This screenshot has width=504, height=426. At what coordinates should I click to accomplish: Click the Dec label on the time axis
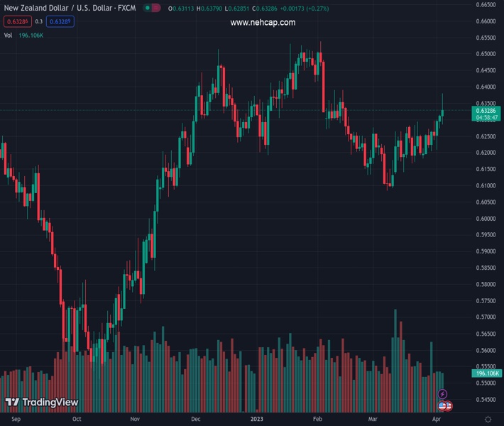point(196,419)
